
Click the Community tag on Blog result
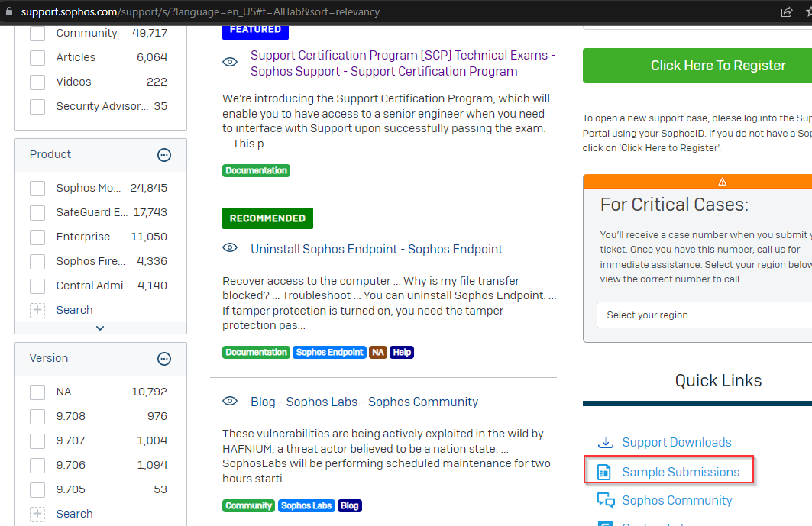[248, 505]
